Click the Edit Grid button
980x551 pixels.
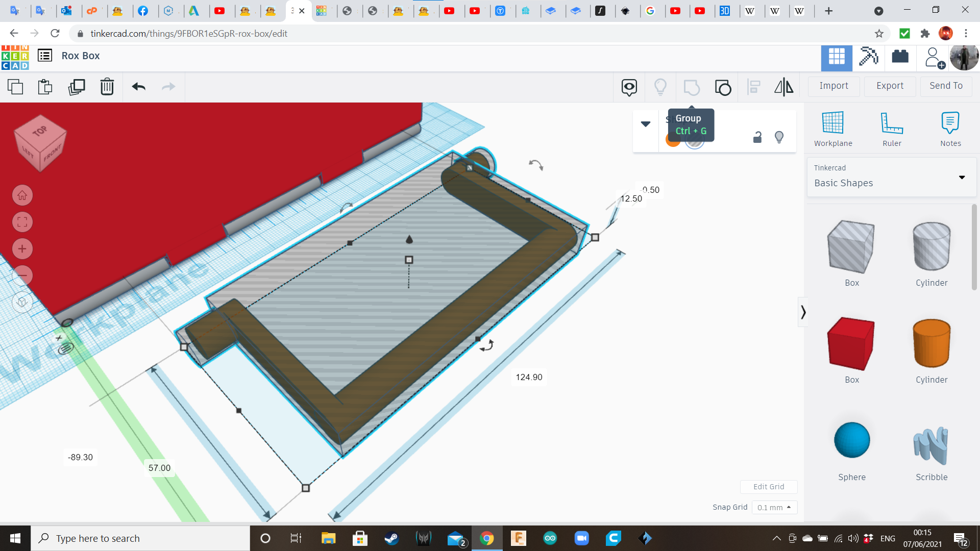(768, 487)
